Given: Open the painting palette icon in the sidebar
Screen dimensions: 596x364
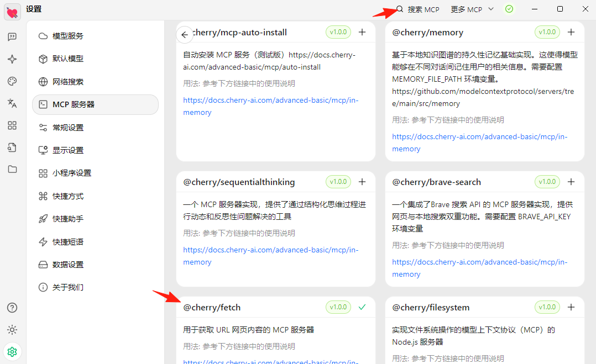Looking at the screenshot, I should click(x=12, y=81).
